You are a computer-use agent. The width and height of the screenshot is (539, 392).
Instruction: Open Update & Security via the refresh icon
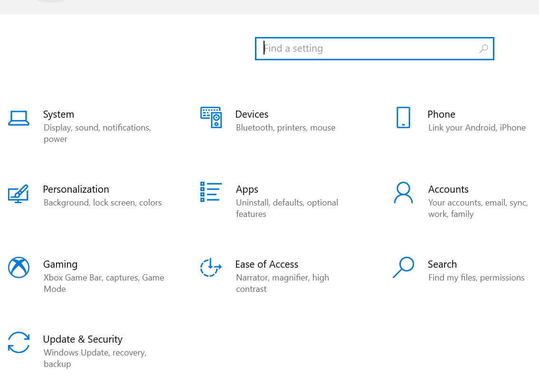19,343
